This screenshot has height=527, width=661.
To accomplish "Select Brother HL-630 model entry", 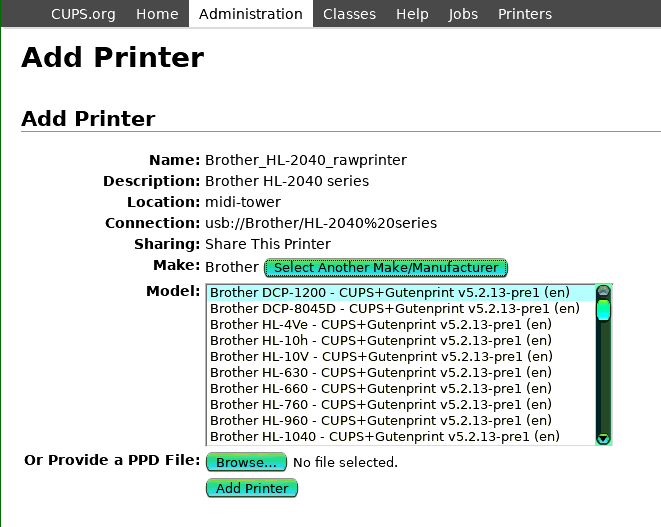I will point(400,373).
